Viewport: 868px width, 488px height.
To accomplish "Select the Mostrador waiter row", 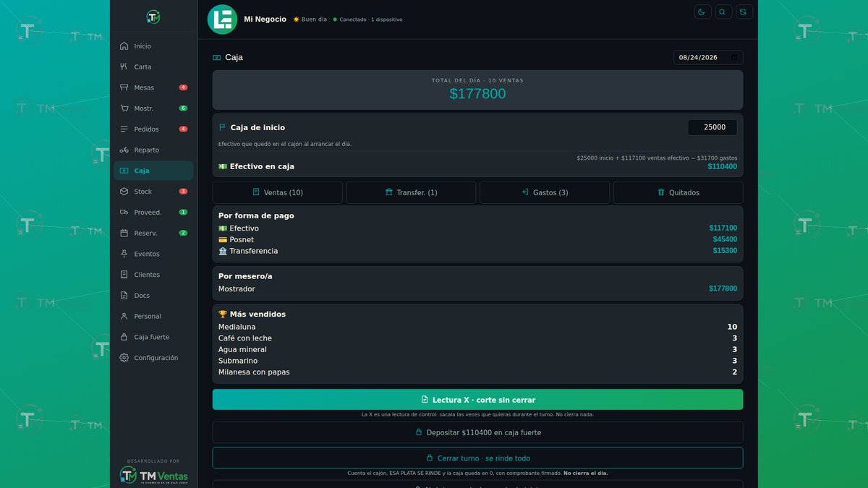I will tap(477, 289).
